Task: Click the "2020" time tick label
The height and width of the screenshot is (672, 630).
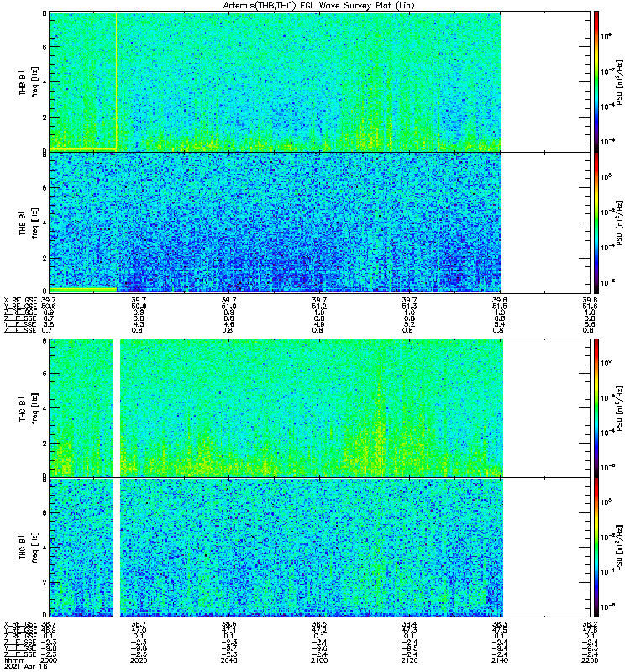Action: (139, 660)
